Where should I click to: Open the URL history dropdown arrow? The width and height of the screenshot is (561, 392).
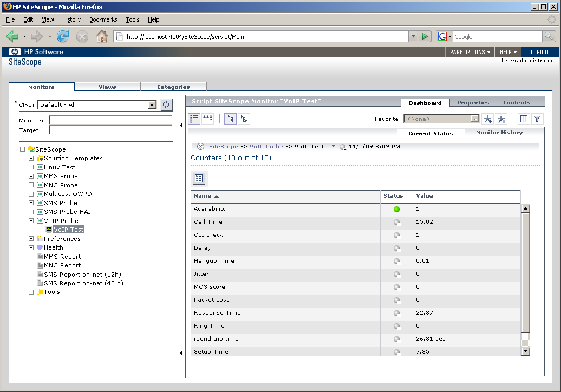tap(413, 36)
